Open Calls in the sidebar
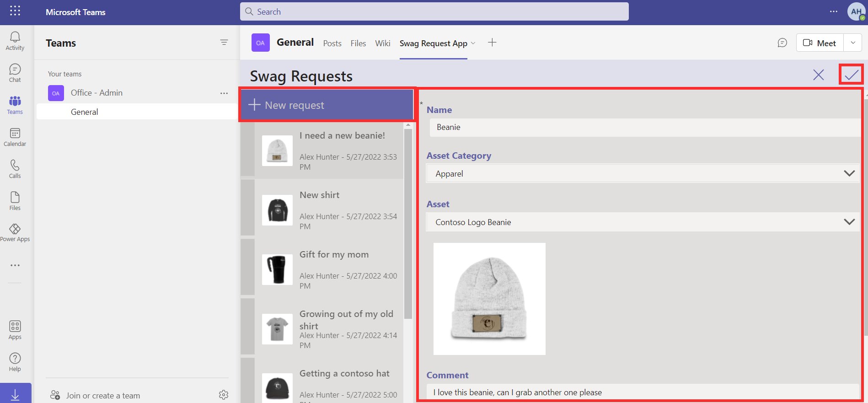868x403 pixels. point(15,169)
